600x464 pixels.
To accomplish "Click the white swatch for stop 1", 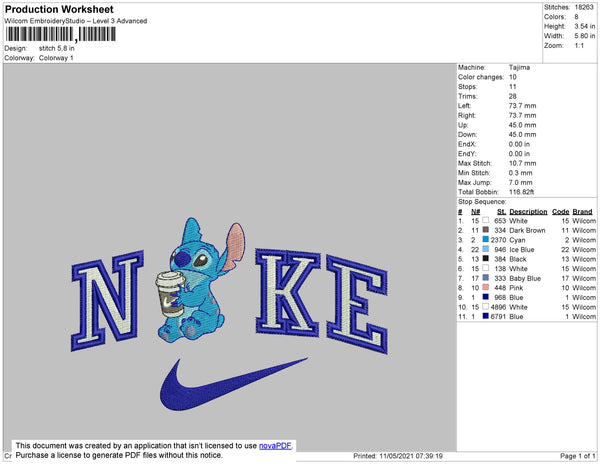I will (x=486, y=220).
